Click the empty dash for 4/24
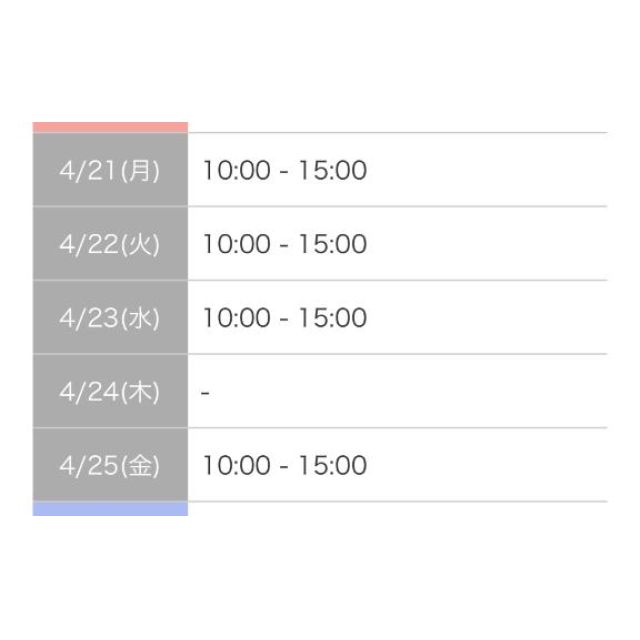640x640 pixels. pyautogui.click(x=205, y=393)
